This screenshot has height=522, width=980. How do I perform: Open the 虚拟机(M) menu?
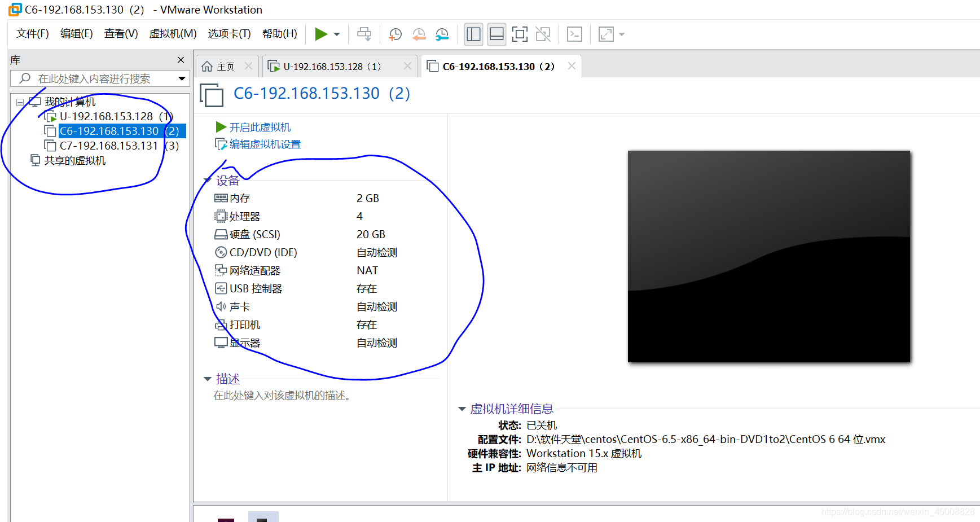point(173,34)
